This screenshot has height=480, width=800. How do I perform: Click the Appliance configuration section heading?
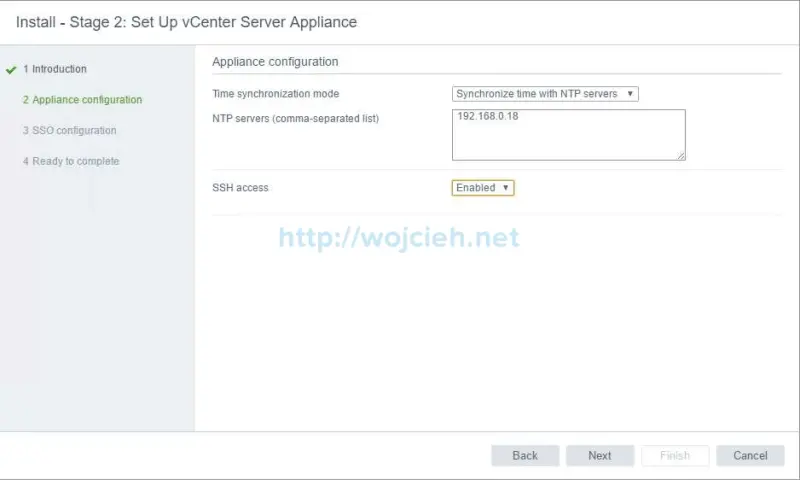coord(275,62)
